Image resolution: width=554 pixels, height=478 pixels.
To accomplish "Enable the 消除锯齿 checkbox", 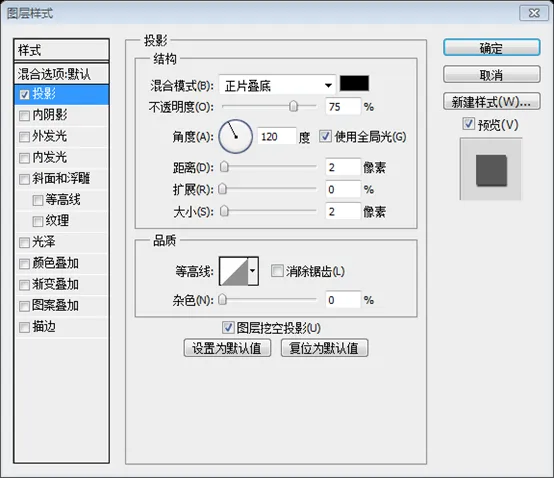I will 277,271.
